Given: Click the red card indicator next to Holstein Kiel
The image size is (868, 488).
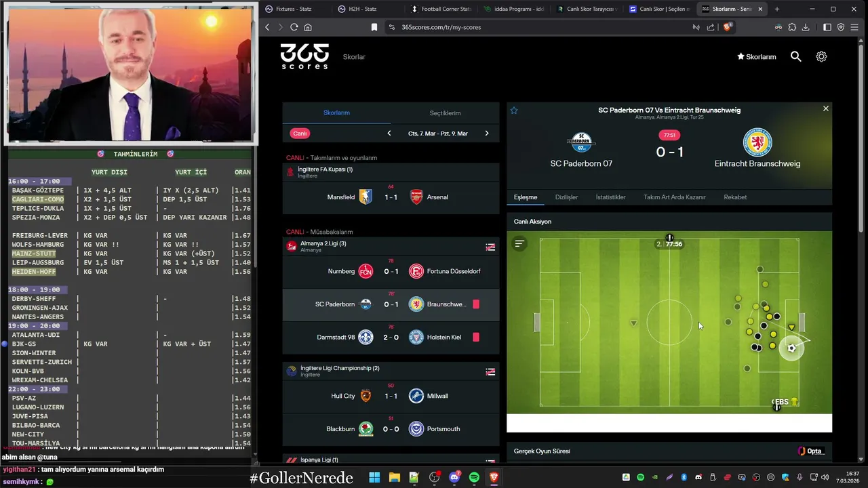Looking at the screenshot, I should [475, 337].
